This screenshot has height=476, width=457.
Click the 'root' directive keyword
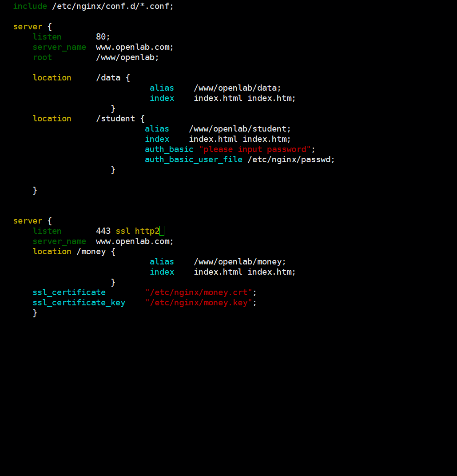pos(43,57)
